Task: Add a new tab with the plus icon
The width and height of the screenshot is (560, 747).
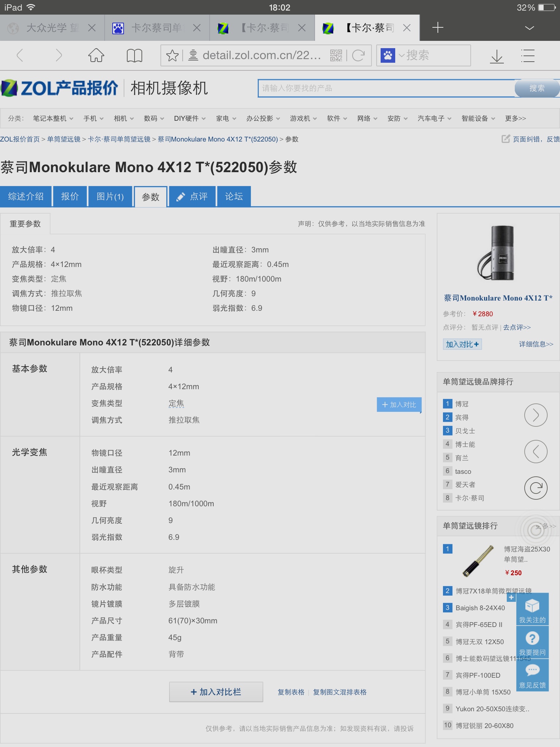Action: click(437, 28)
